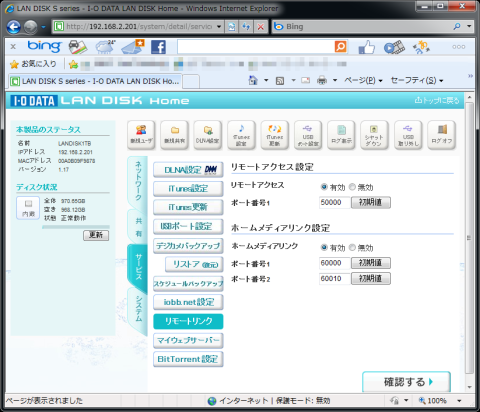Viewport: 480px width, 412px height.
Task: Click the USB 取り外し removal icon
Action: click(x=408, y=135)
